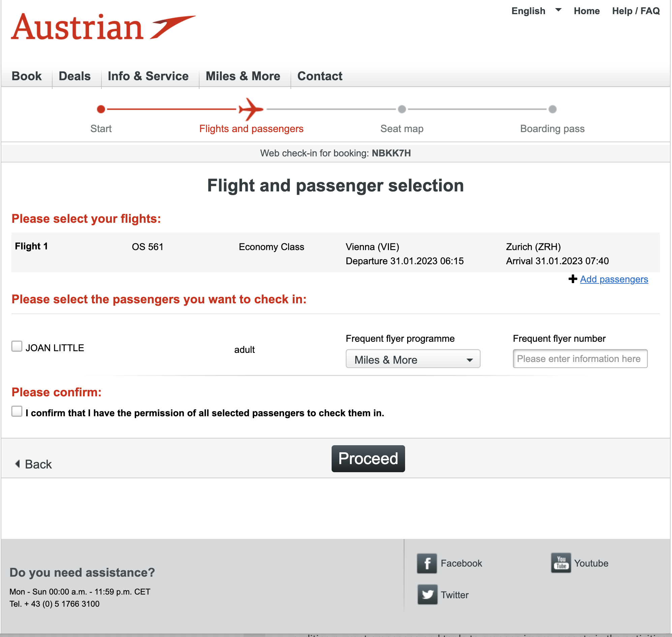Tick the permission confirmation checkbox
The height and width of the screenshot is (637, 672).
[x=17, y=411]
